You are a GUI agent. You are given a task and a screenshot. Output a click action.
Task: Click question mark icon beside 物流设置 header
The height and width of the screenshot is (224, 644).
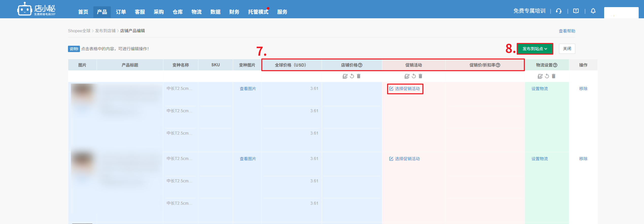point(555,65)
